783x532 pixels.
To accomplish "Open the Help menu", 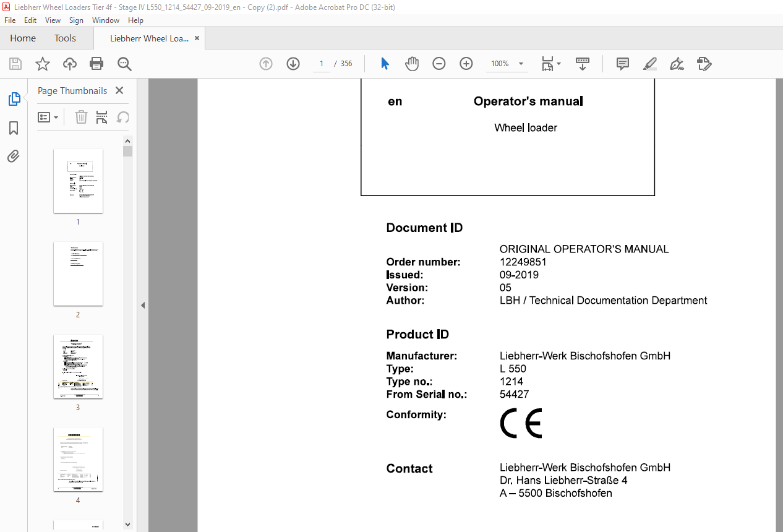I will click(135, 20).
